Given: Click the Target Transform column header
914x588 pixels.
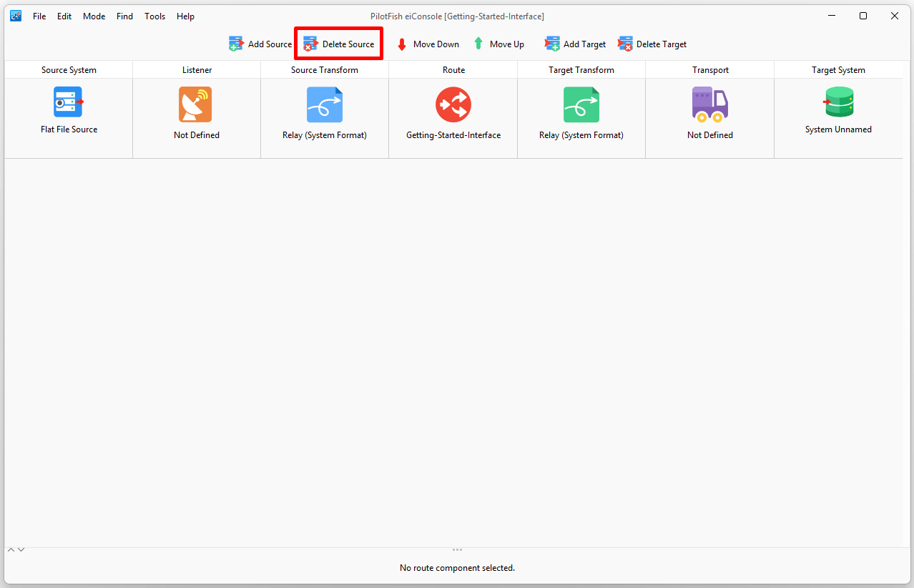Looking at the screenshot, I should click(x=581, y=70).
